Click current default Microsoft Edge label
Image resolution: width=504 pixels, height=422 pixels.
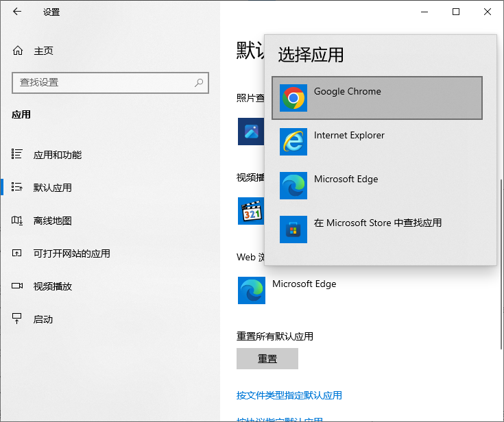tap(304, 284)
